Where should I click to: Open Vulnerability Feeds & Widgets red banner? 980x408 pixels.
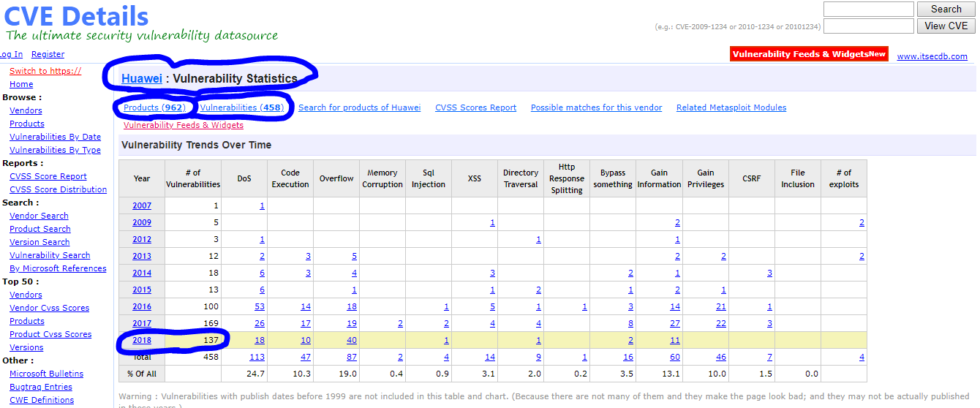coord(809,54)
